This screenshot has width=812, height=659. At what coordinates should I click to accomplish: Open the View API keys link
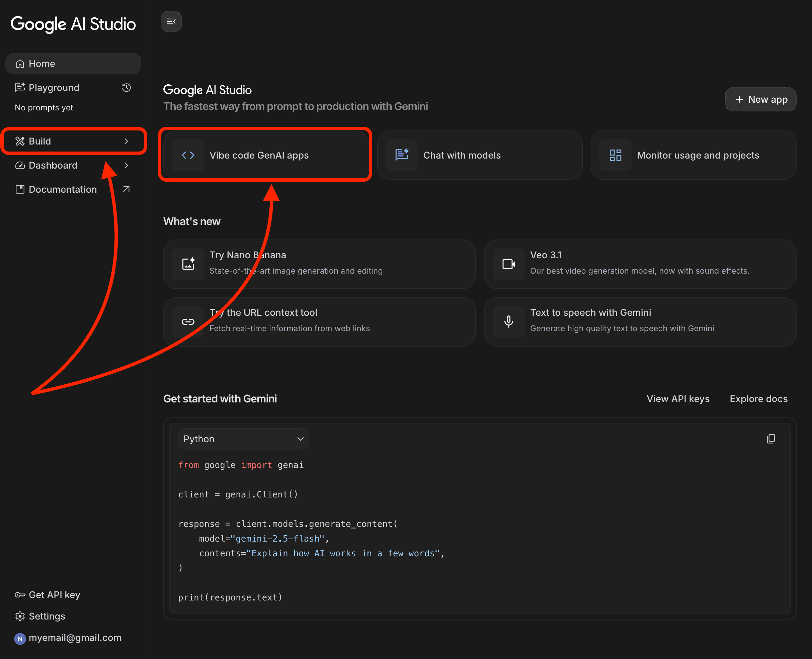click(x=678, y=399)
